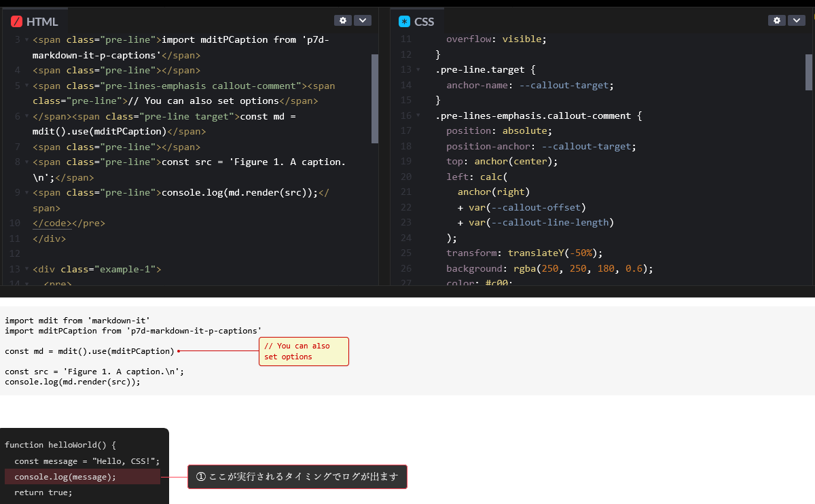
Task: Expand the CSS editor chevron dropdown
Action: point(797,20)
